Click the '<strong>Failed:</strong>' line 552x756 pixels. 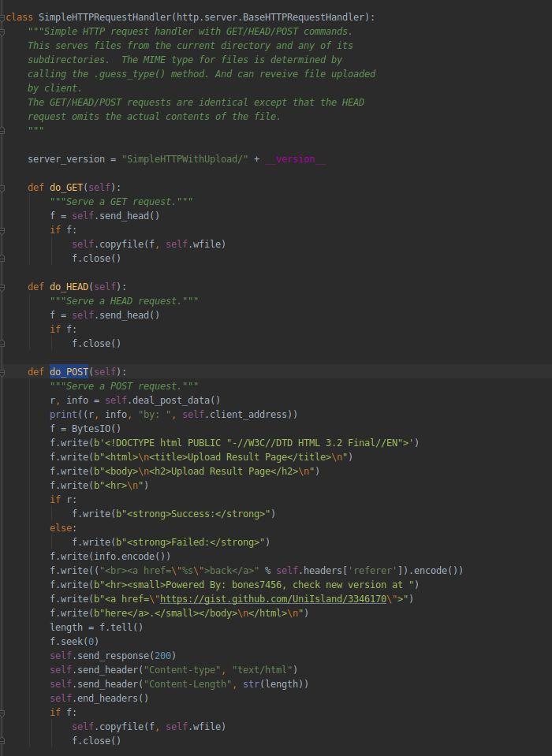point(170,542)
